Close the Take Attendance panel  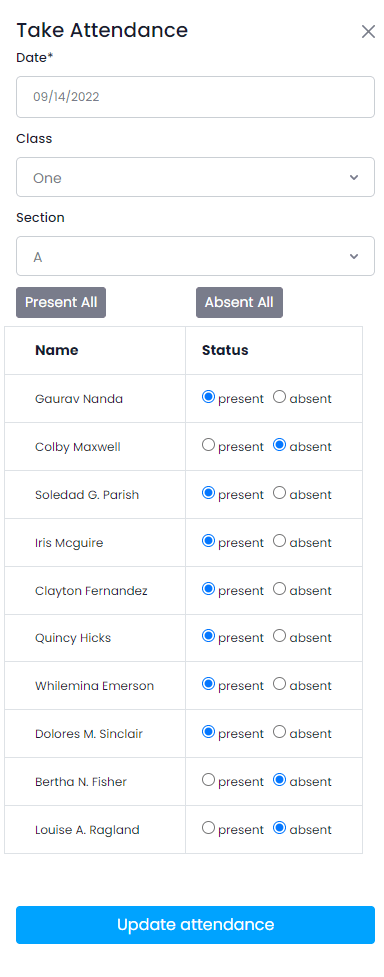coord(368,32)
